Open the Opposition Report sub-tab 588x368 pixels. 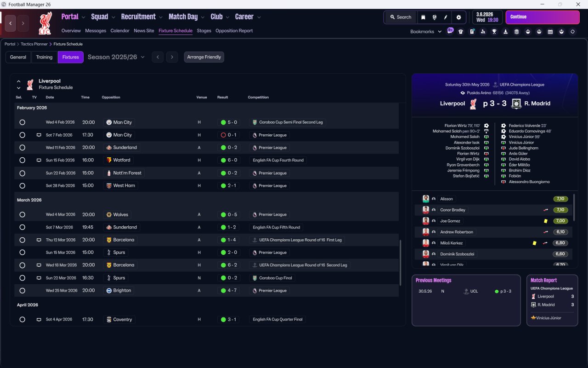pyautogui.click(x=234, y=31)
